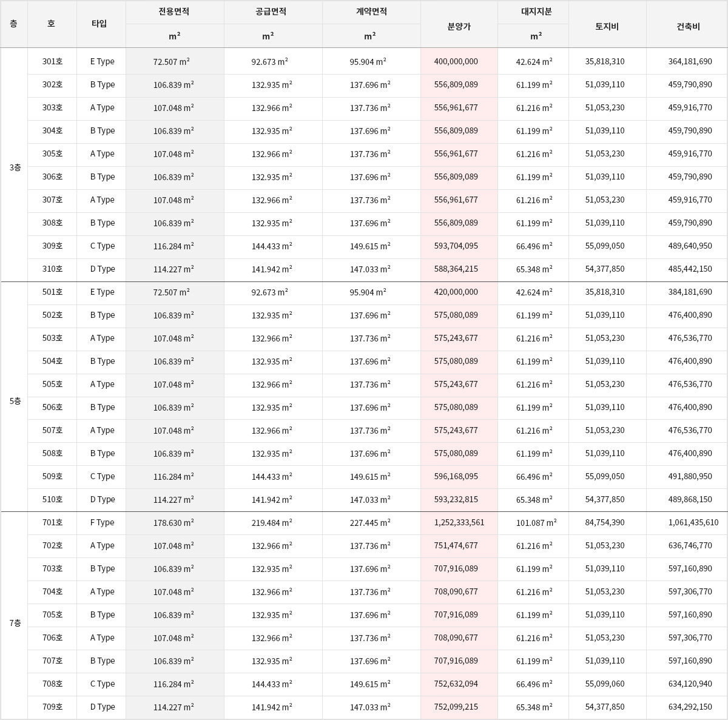The height and width of the screenshot is (720, 728).
Task: Click the 분양가 column header
Action: (x=459, y=26)
